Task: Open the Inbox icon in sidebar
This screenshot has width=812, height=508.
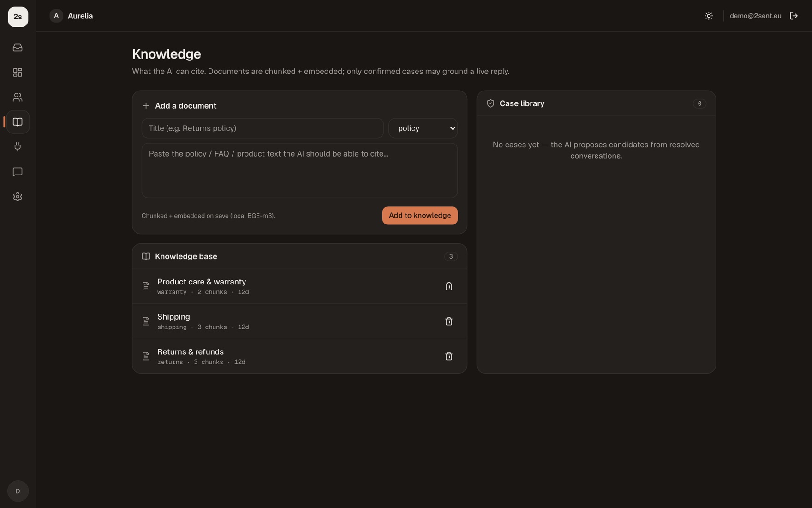Action: (18, 48)
